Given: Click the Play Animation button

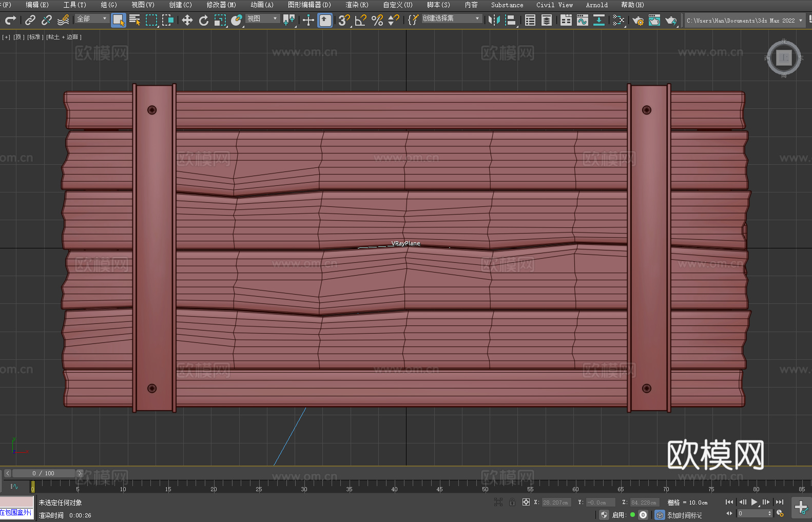Looking at the screenshot, I should (755, 502).
